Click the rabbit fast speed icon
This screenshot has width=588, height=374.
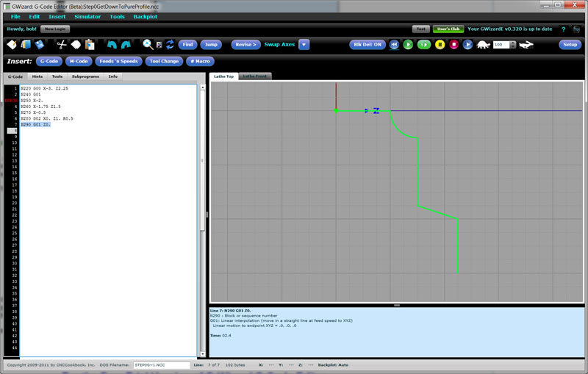pos(526,45)
